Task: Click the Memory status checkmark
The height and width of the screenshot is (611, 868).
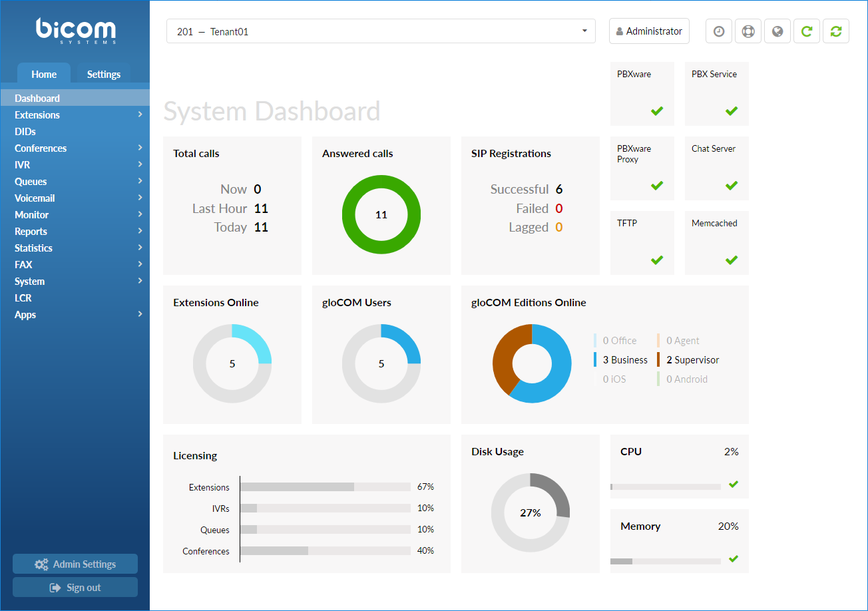Action: (734, 559)
